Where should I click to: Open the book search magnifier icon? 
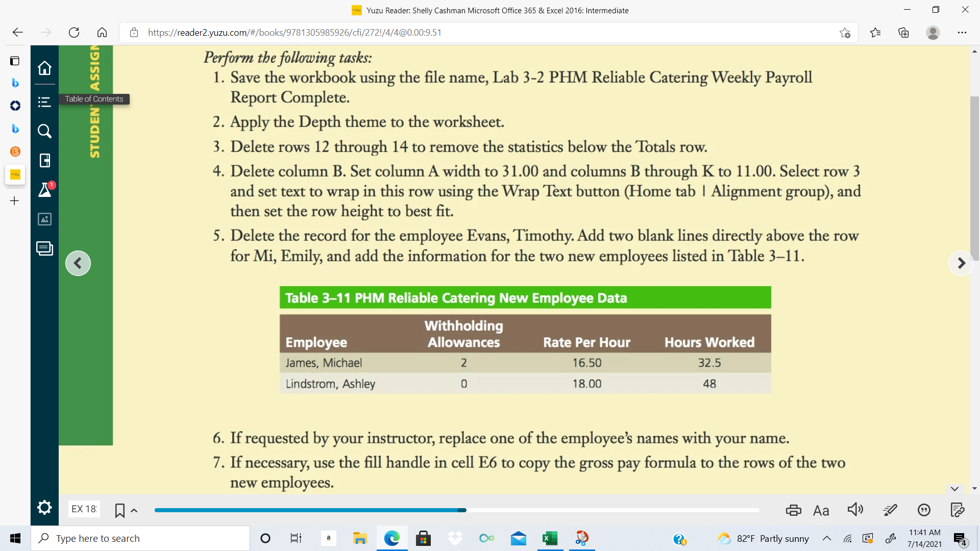click(x=44, y=131)
